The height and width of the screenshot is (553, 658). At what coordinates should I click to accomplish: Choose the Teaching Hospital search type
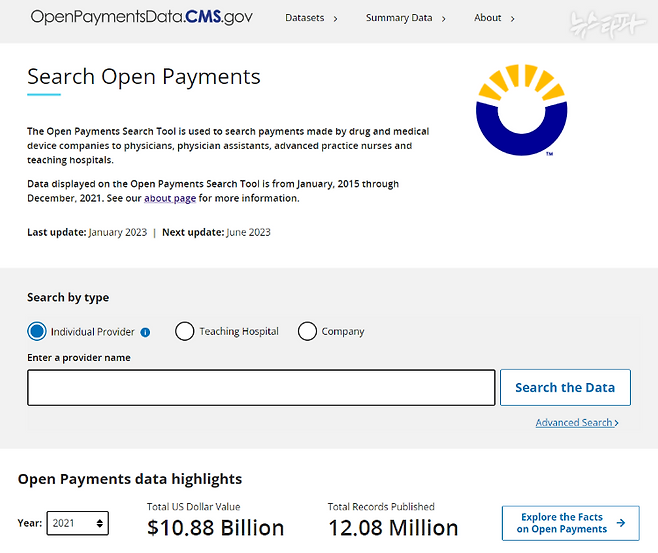tap(185, 331)
